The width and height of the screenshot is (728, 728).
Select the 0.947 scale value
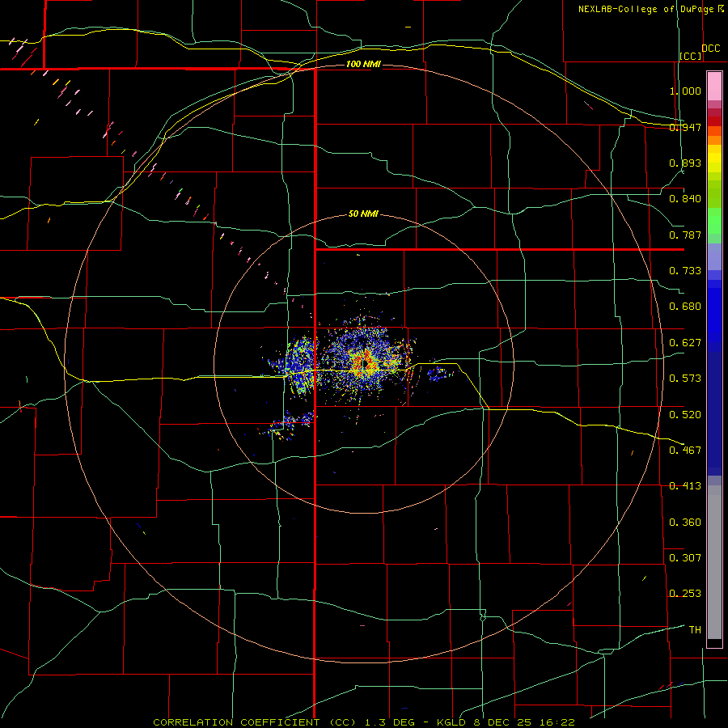tap(685, 127)
